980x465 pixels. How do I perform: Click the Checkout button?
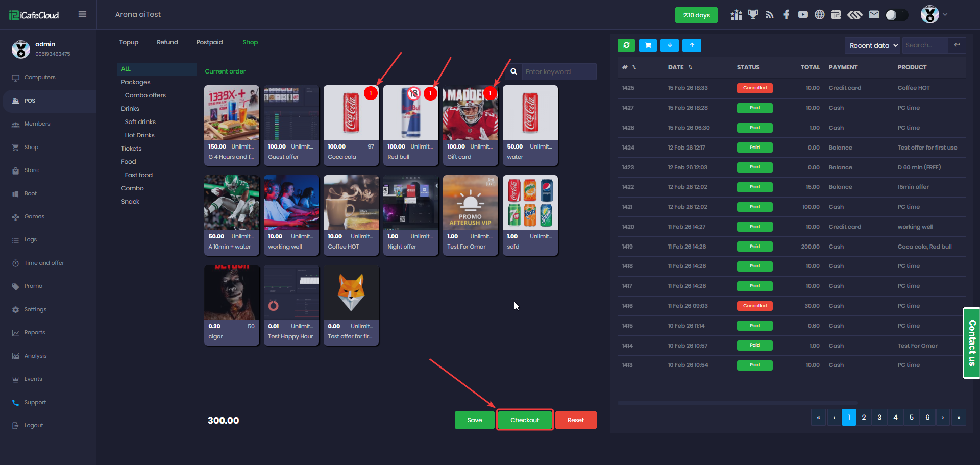[x=525, y=420]
